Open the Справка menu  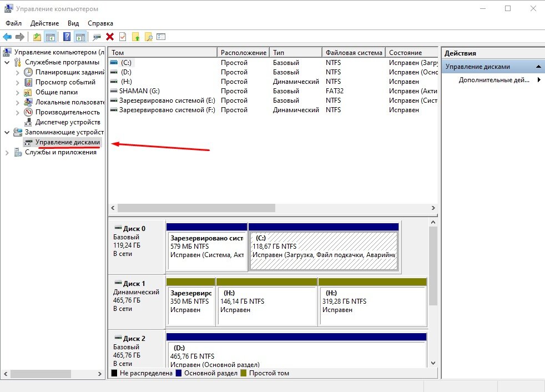tap(100, 23)
